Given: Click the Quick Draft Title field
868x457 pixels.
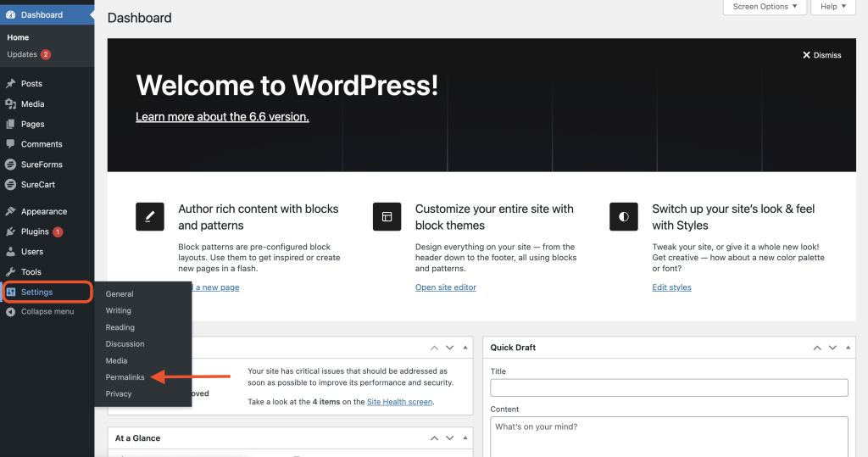Looking at the screenshot, I should coord(669,387).
